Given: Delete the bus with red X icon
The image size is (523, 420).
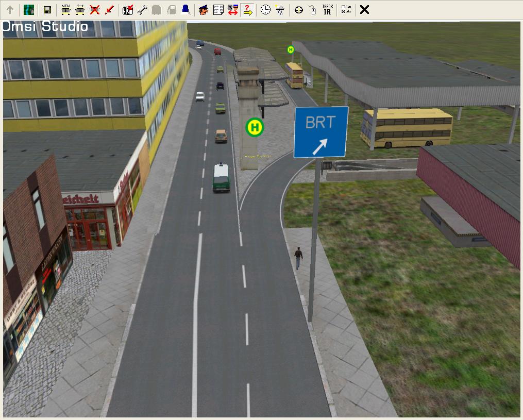Looking at the screenshot, I should pyautogui.click(x=94, y=9).
